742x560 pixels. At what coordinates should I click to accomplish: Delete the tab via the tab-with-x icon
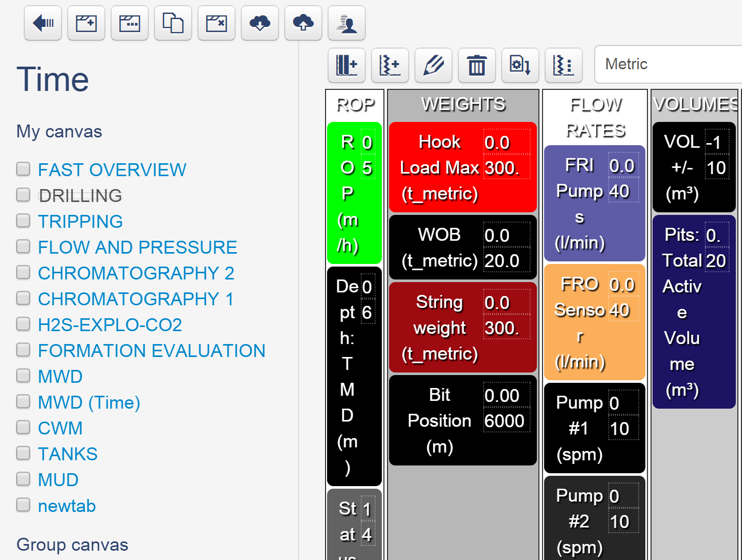pyautogui.click(x=216, y=23)
